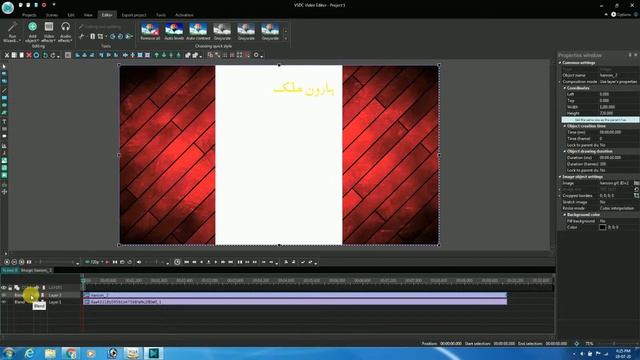Viewport: 640px width, 360px height.
Task: Select the hansen_2 clip on timeline
Action: click(x=295, y=295)
